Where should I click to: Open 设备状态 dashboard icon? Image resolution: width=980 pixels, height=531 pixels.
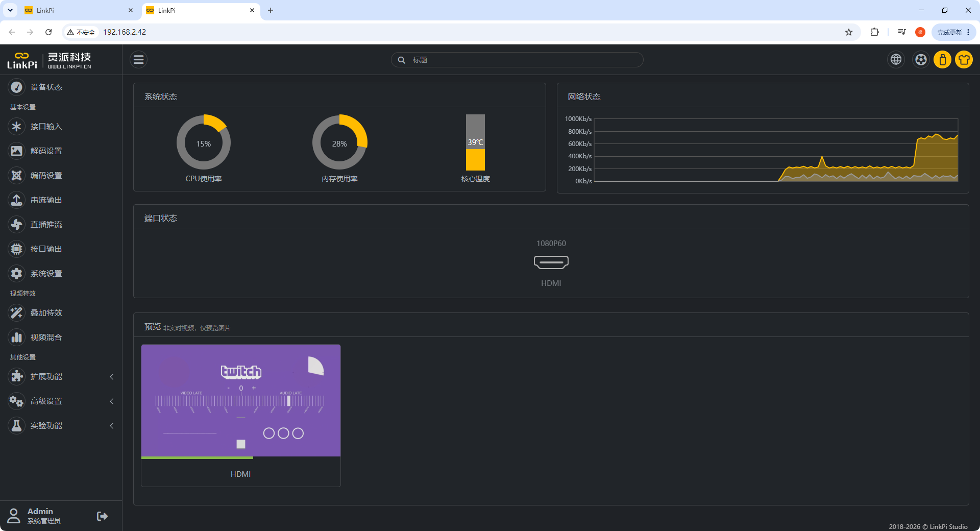(x=16, y=87)
